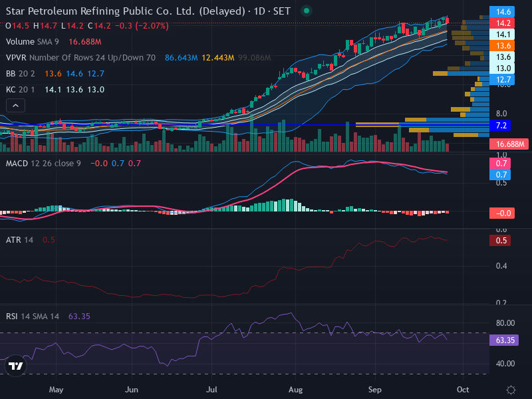Screen dimensions: 532x399
Task: Click the TradingView logo icon
Action: (x=15, y=366)
